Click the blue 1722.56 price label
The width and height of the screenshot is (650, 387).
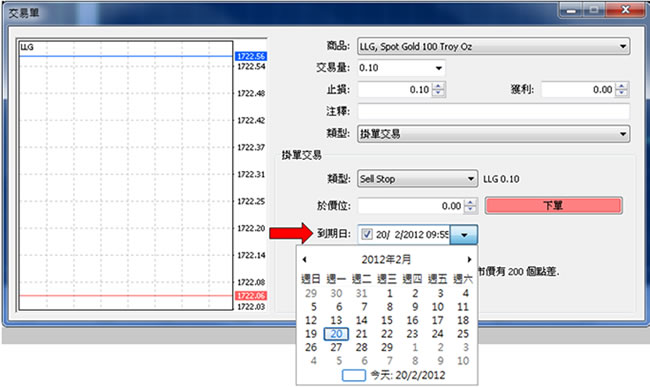251,56
